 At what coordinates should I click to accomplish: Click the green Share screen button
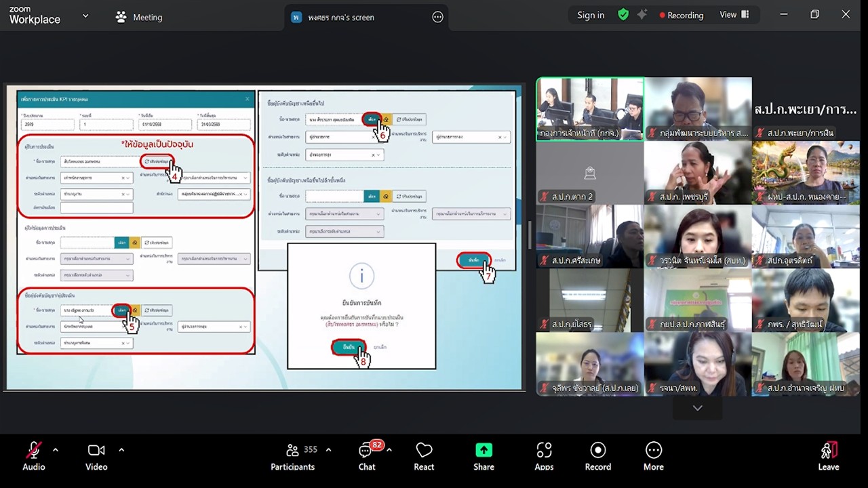484,456
